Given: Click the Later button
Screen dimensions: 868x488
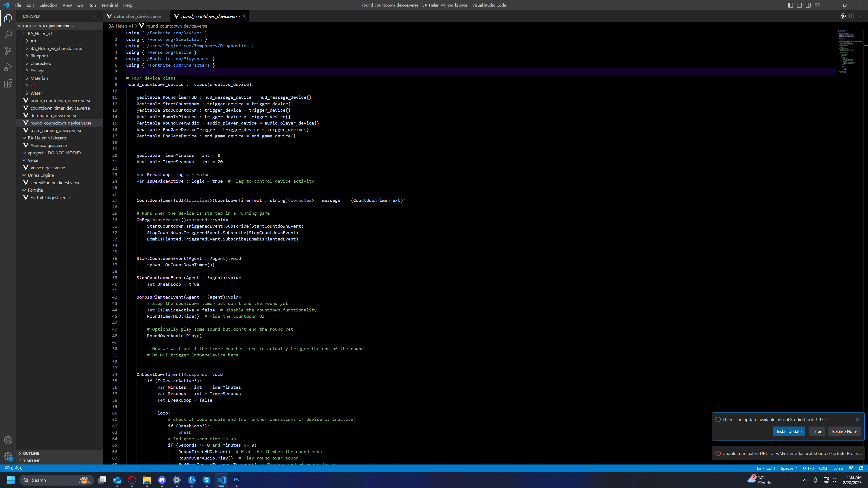Looking at the screenshot, I should [817, 431].
